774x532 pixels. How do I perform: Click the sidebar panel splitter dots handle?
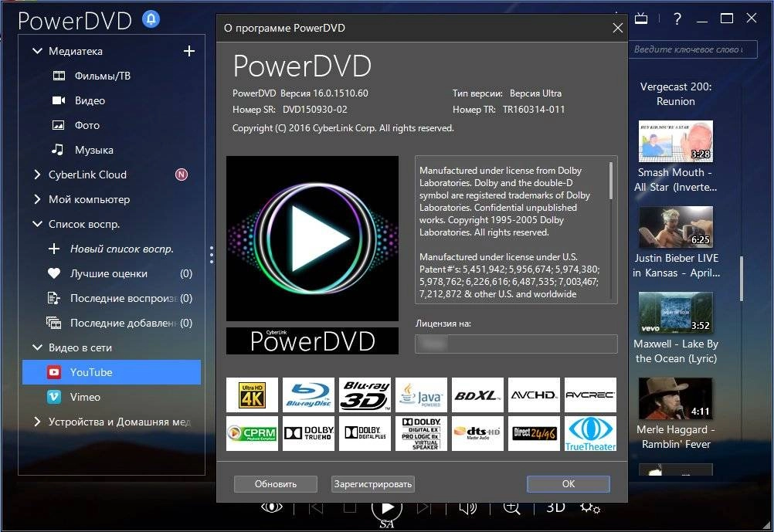pyautogui.click(x=212, y=255)
